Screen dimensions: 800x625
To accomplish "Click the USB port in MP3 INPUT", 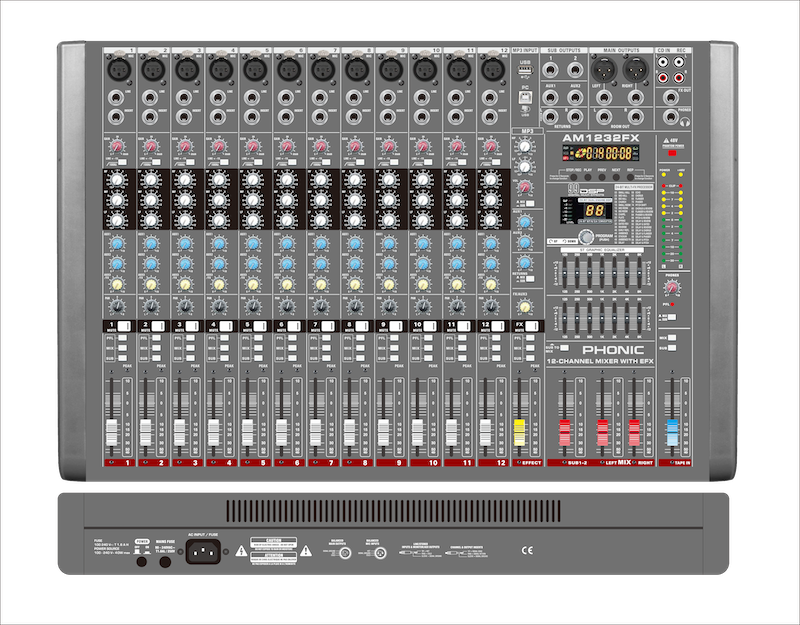I will pos(525,69).
